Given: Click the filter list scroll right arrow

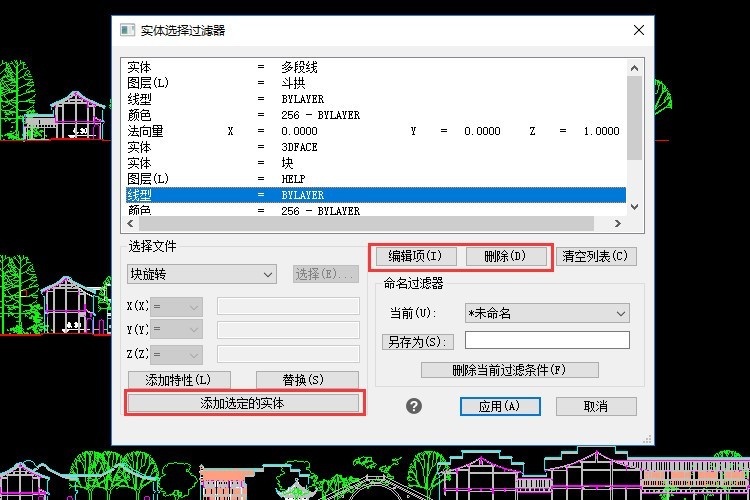Looking at the screenshot, I should 618,223.
